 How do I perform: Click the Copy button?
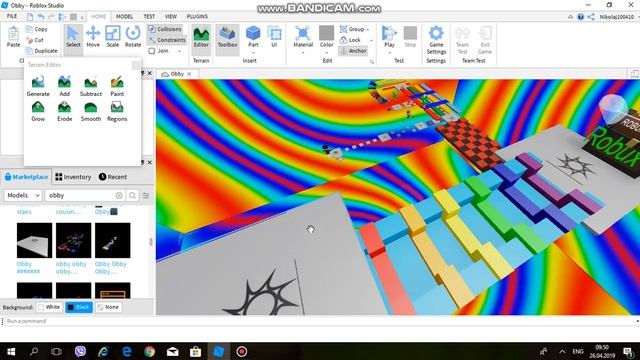coord(37,29)
